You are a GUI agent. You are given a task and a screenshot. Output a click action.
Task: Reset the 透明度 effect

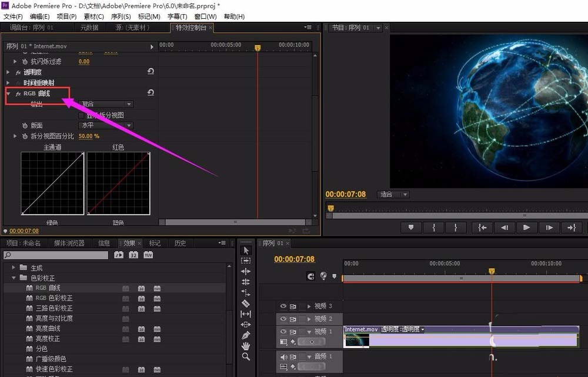click(151, 71)
